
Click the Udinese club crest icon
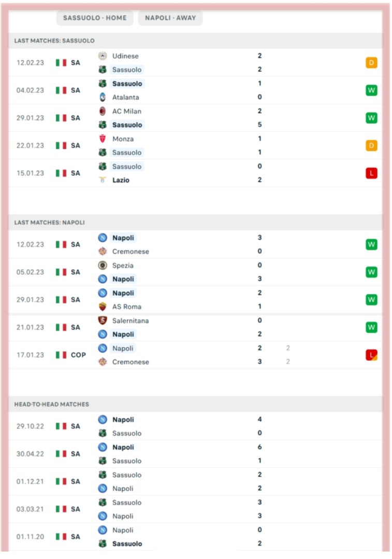pos(103,56)
